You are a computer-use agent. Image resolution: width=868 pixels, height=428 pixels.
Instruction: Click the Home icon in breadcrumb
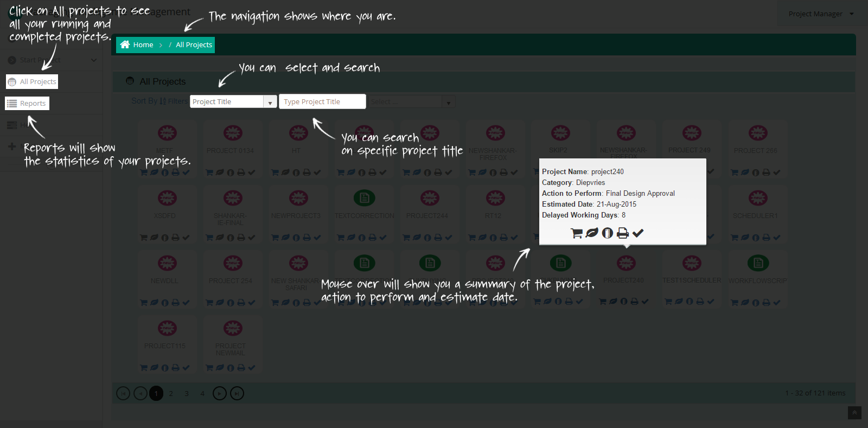click(x=125, y=44)
